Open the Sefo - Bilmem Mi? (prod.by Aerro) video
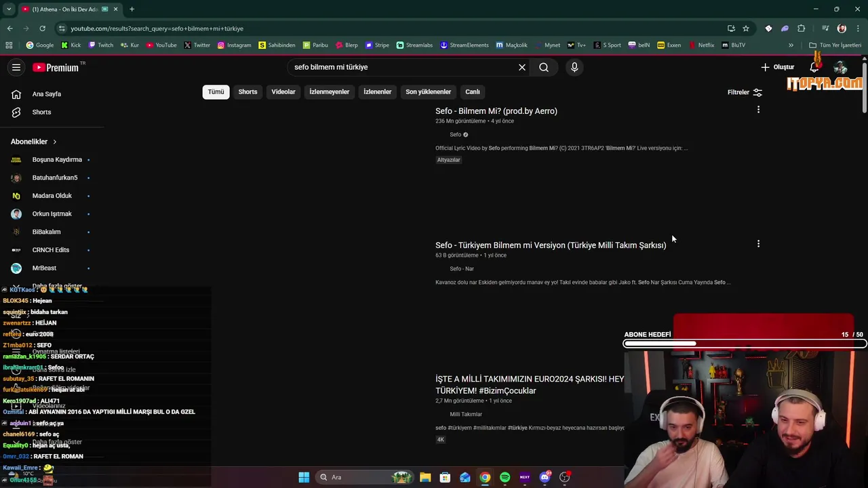This screenshot has height=488, width=868. (x=496, y=111)
